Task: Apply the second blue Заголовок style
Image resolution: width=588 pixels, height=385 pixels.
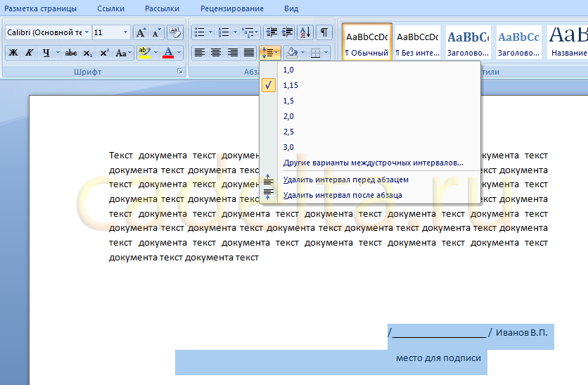Action: pos(519,42)
